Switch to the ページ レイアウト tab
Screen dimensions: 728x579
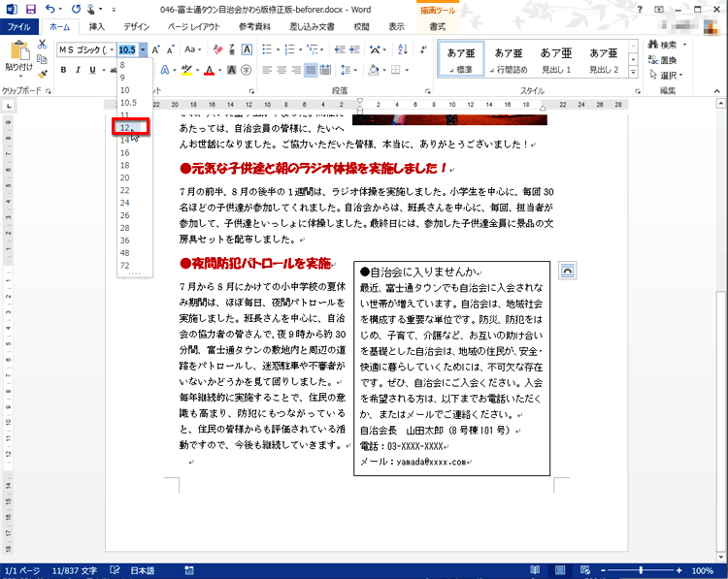193,26
